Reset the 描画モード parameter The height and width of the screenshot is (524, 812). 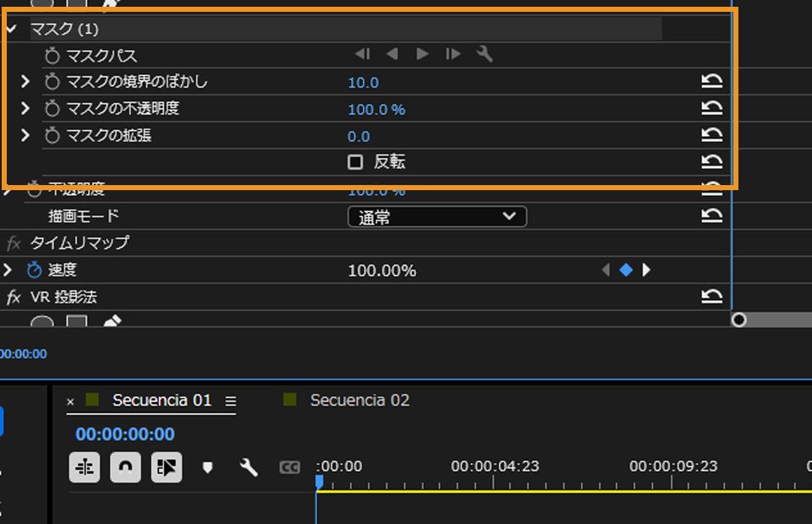pyautogui.click(x=711, y=216)
